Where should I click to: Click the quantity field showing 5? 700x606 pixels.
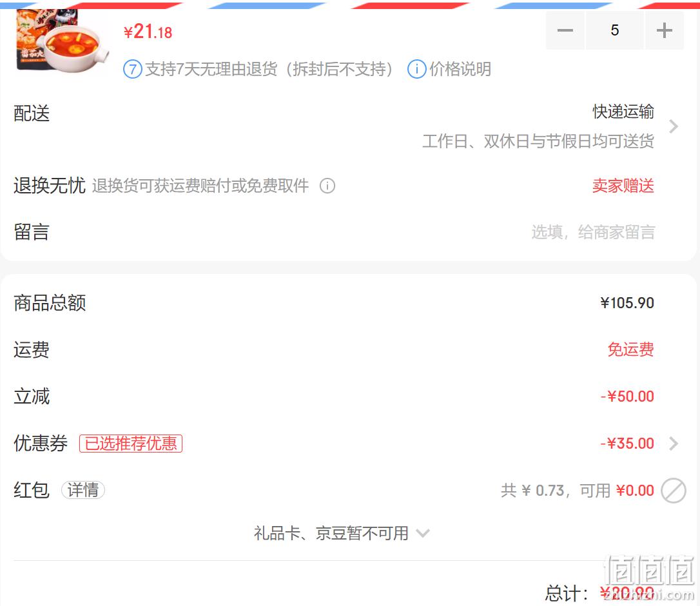pos(615,30)
